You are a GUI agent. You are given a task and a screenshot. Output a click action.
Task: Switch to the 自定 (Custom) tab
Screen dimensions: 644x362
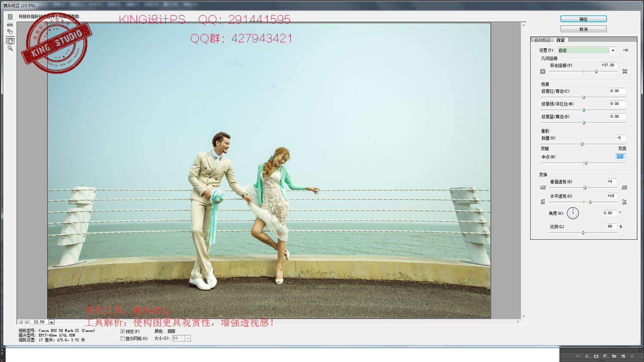coord(561,40)
